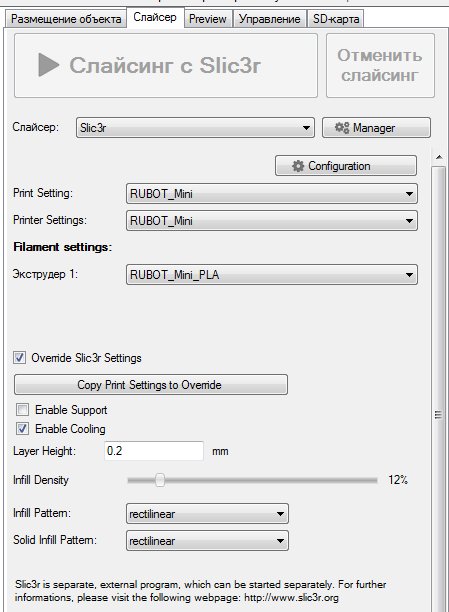Click Copy Print Settings to Override
Screen dimensions: 449x612
click(151, 385)
